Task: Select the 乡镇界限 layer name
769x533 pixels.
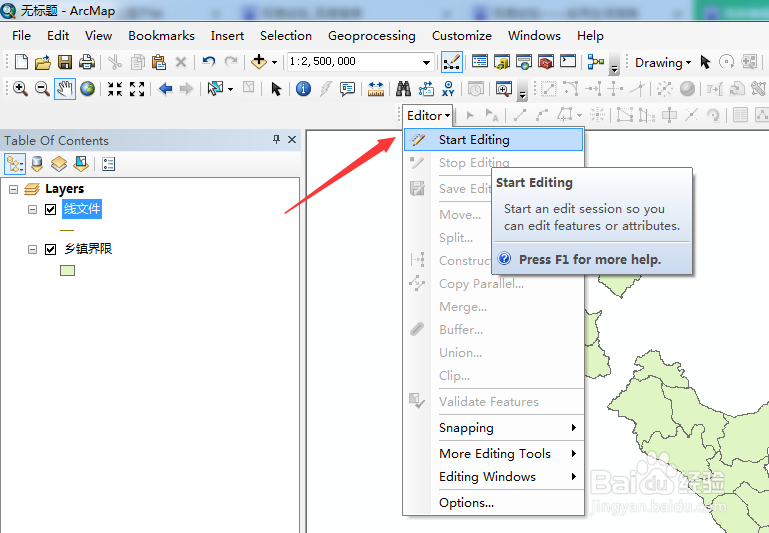Action: coord(88,249)
